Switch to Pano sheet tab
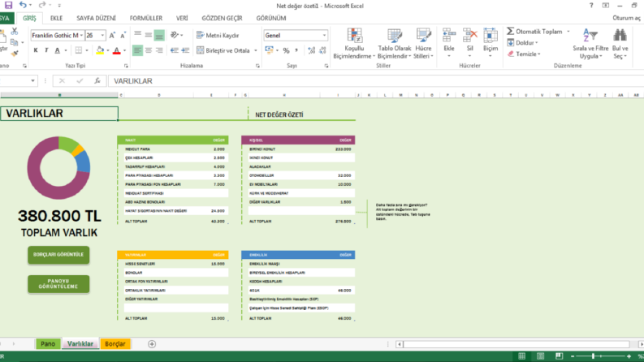Image resolution: width=644 pixels, height=362 pixels. (x=48, y=344)
